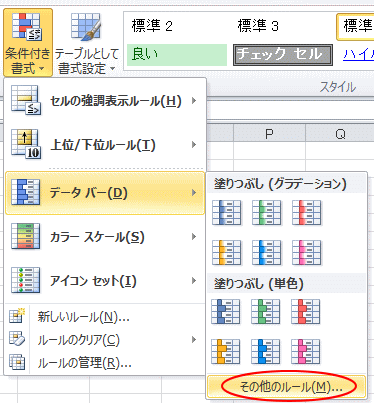Open カラー スケール(S) submenu
Viewport: 374px width, 403px height.
coord(105,237)
